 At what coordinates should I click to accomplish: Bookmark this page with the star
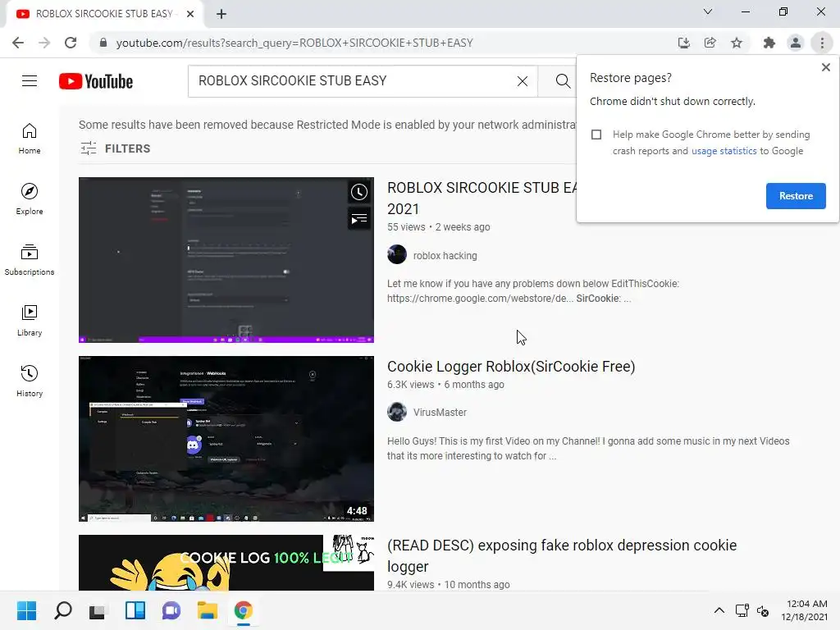(x=737, y=43)
